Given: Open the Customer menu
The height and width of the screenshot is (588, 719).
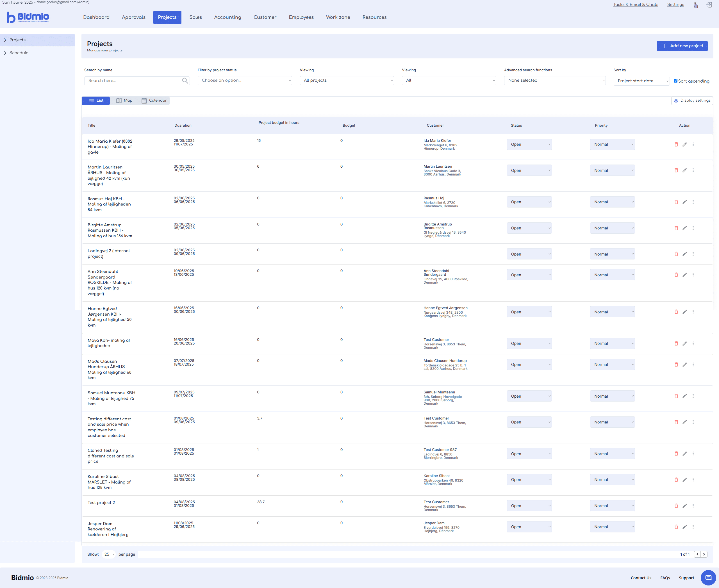Looking at the screenshot, I should pos(265,17).
